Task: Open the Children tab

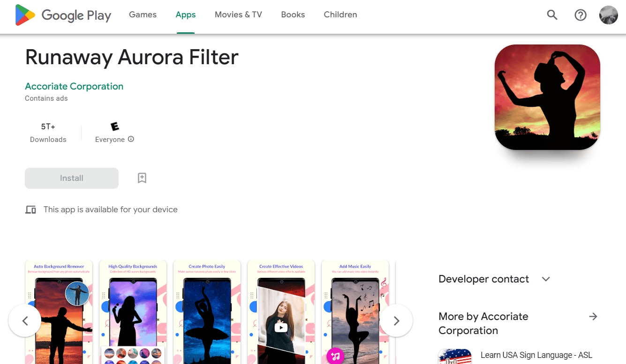Action: 340,15
